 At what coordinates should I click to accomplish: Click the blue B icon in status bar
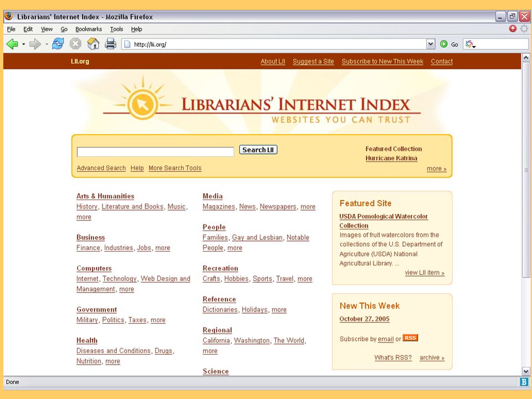[524, 382]
